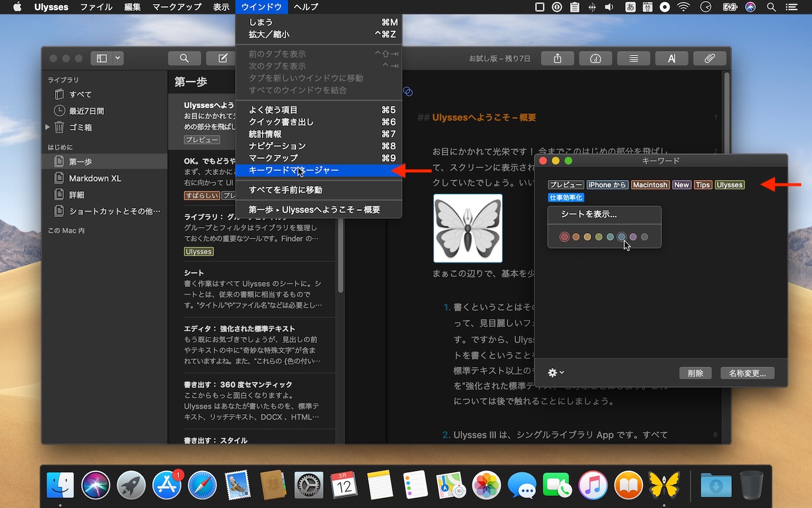
Task: Choose すべてを手前に移動 menu item
Action: 319,190
